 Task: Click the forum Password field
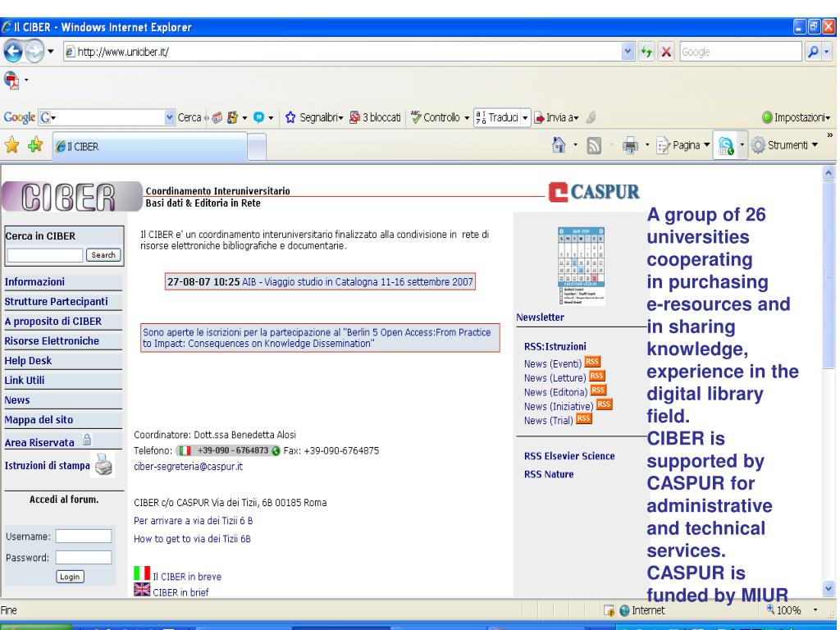tap(84, 558)
